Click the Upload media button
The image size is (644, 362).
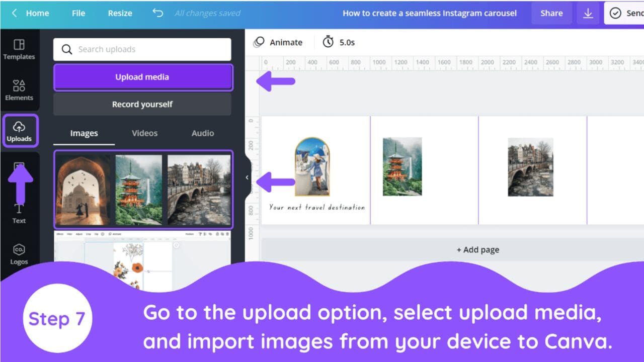click(142, 76)
